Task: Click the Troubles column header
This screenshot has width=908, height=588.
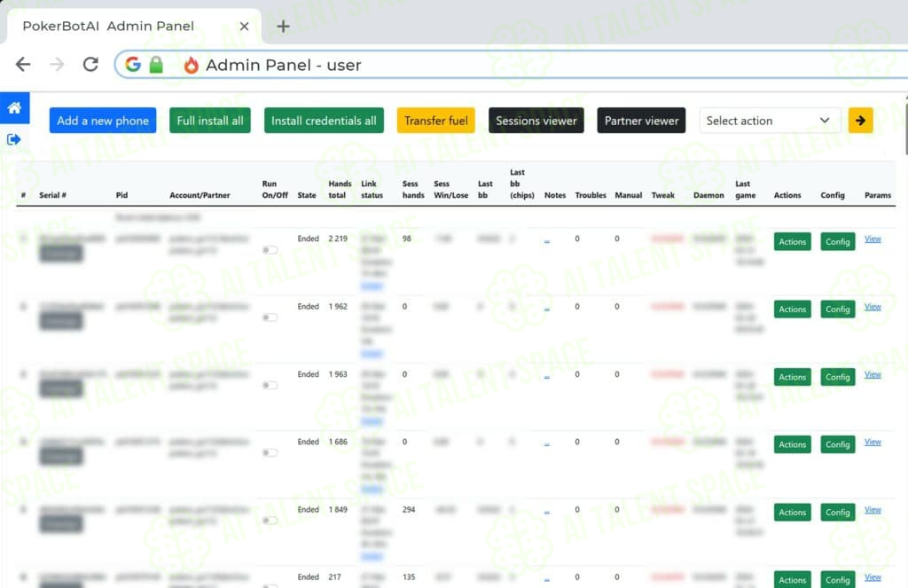Action: coord(590,195)
